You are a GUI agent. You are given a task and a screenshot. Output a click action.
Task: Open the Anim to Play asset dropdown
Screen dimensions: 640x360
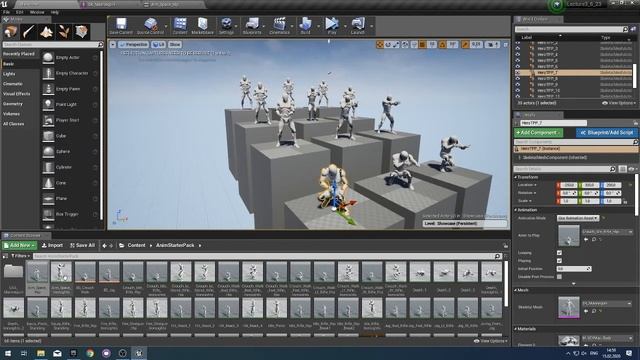point(607,231)
